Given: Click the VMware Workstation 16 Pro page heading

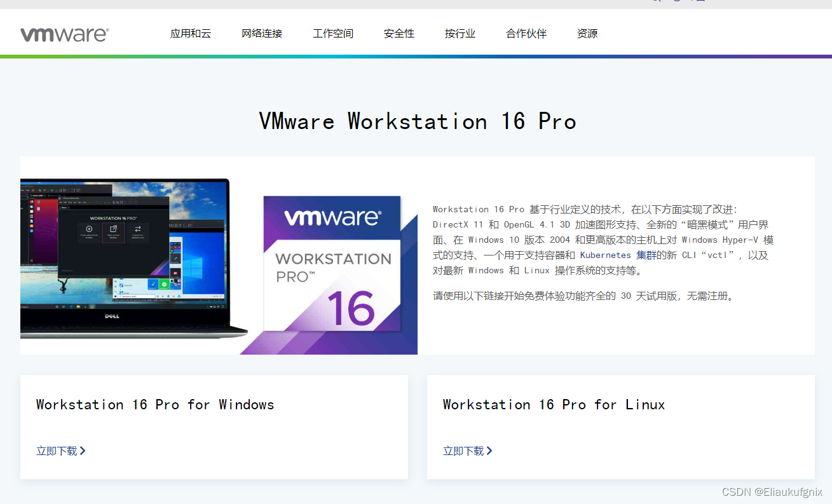Looking at the screenshot, I should tap(418, 121).
